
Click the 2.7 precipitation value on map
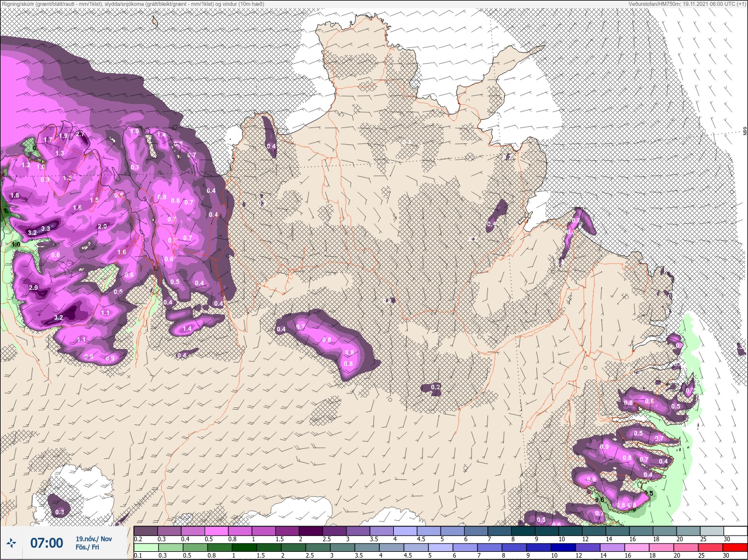coord(80,134)
